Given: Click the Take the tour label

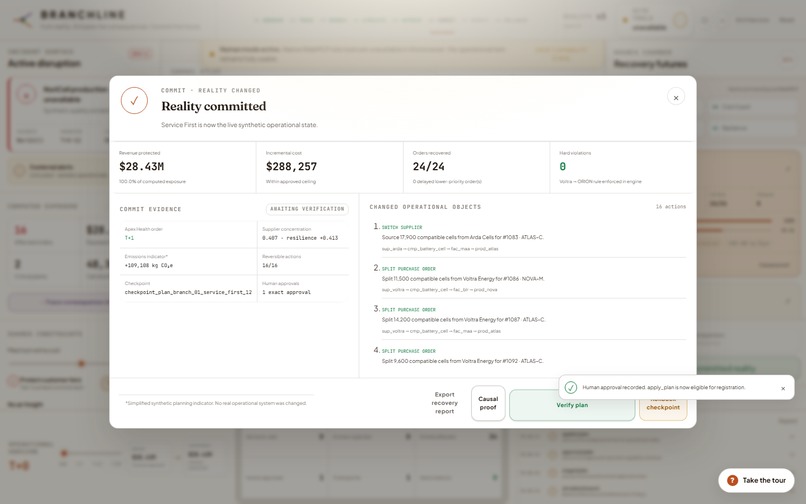Looking at the screenshot, I should (764, 480).
